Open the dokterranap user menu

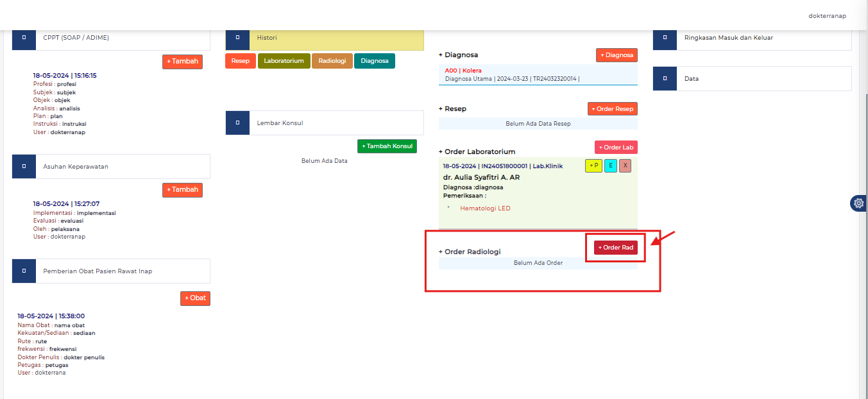(826, 16)
